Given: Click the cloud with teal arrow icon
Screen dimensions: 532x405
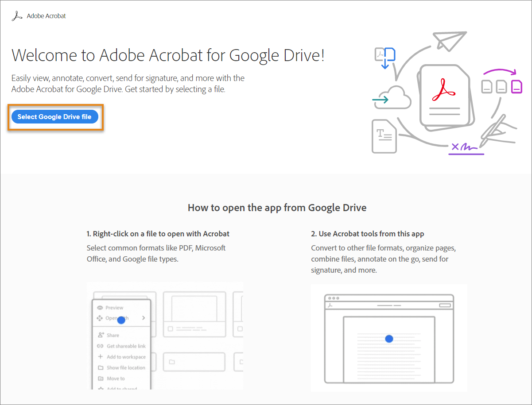Looking at the screenshot, I should point(393,98).
